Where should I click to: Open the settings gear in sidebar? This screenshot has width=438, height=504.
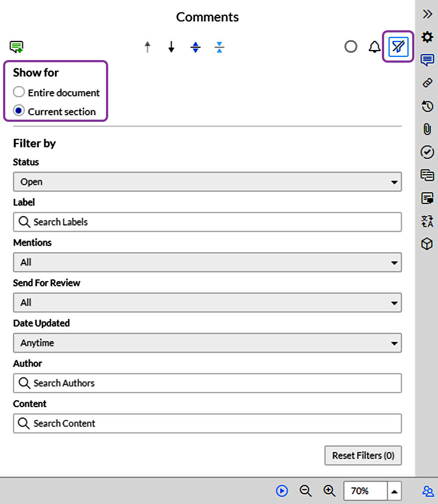pos(427,37)
